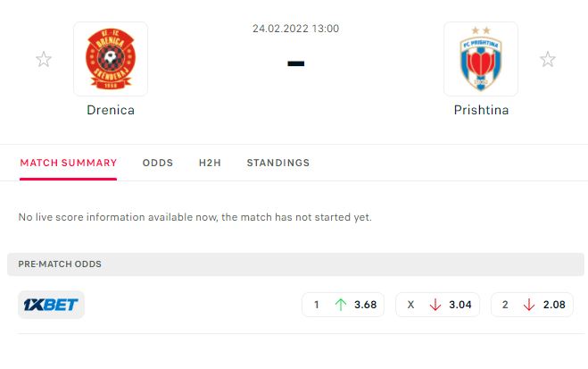This screenshot has height=369, width=588.
Task: Click the Prishtina team name
Action: (x=481, y=110)
